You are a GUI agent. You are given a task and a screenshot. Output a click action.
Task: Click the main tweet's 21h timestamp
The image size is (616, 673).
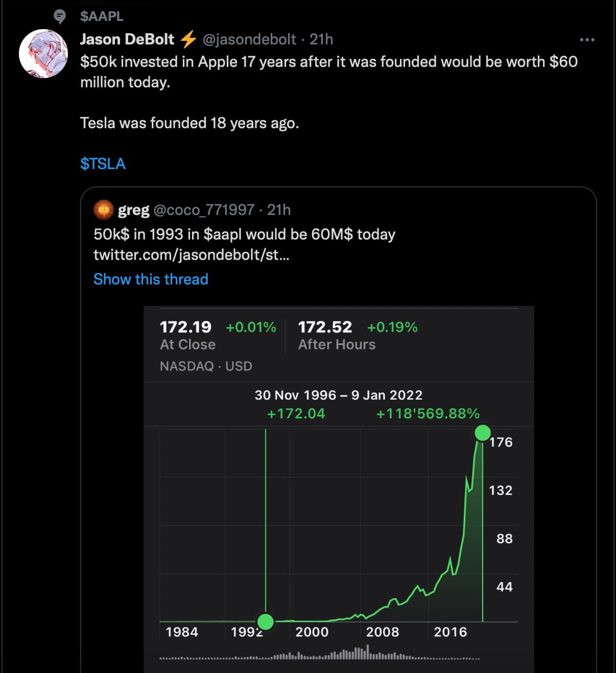321,39
